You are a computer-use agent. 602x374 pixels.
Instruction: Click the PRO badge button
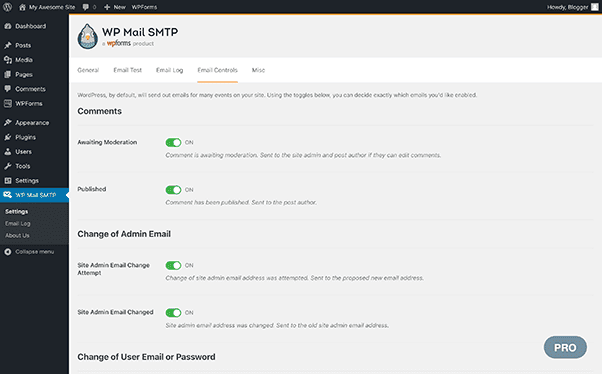pos(565,348)
